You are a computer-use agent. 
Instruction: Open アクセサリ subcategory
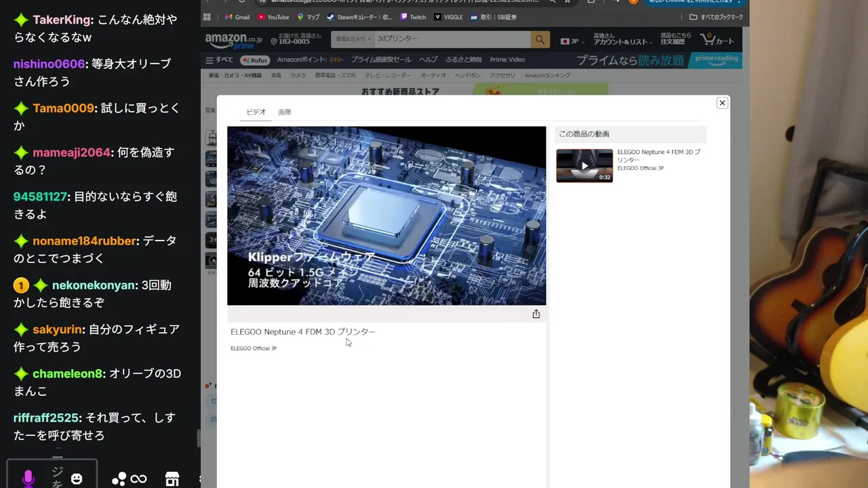pos(502,75)
